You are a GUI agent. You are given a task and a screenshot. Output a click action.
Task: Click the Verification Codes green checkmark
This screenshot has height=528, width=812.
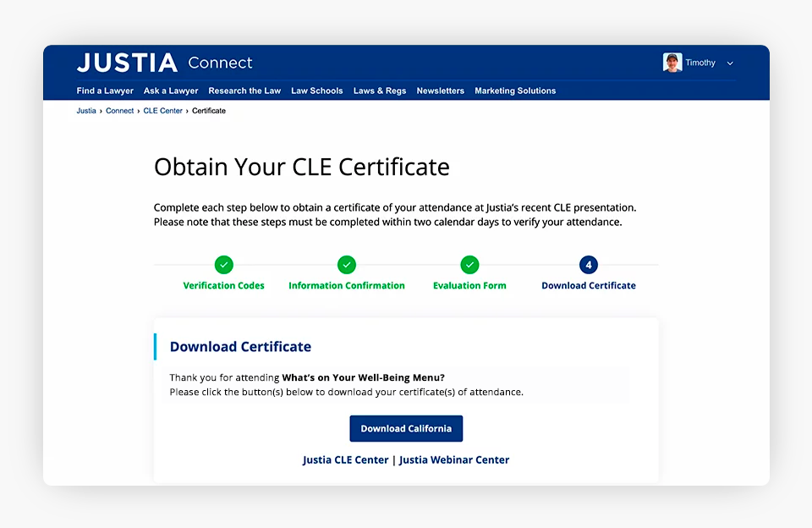(223, 265)
